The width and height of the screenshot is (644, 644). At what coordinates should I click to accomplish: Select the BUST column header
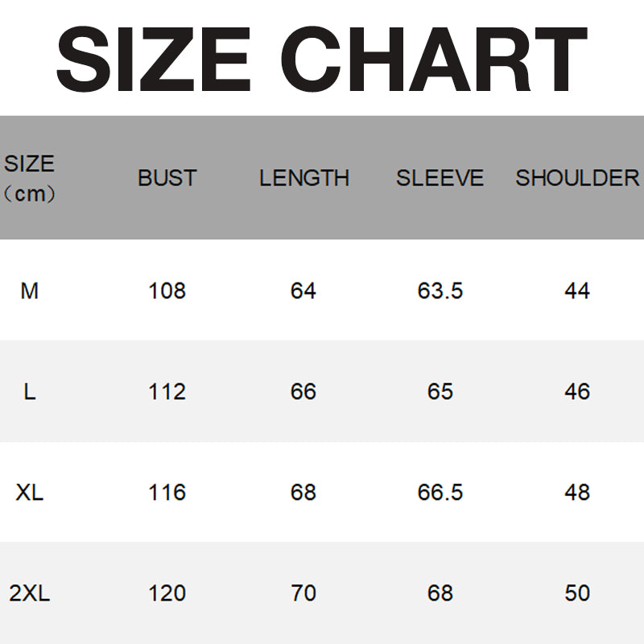(167, 178)
